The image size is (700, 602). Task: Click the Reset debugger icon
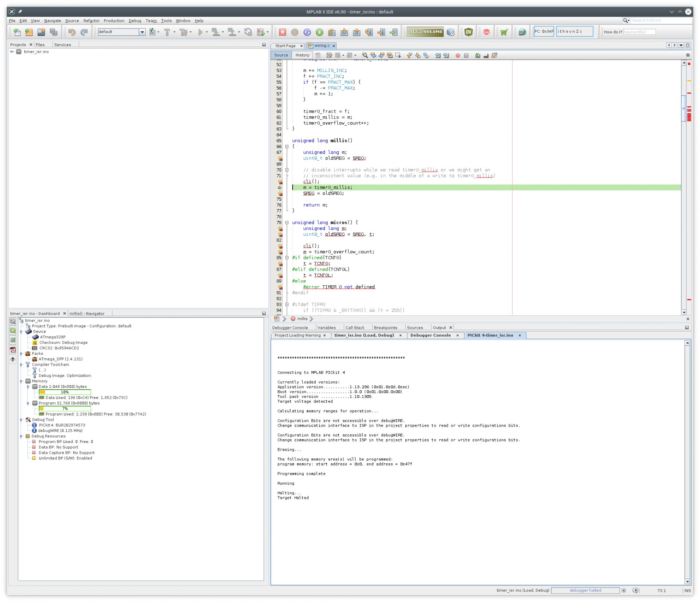[x=307, y=32]
